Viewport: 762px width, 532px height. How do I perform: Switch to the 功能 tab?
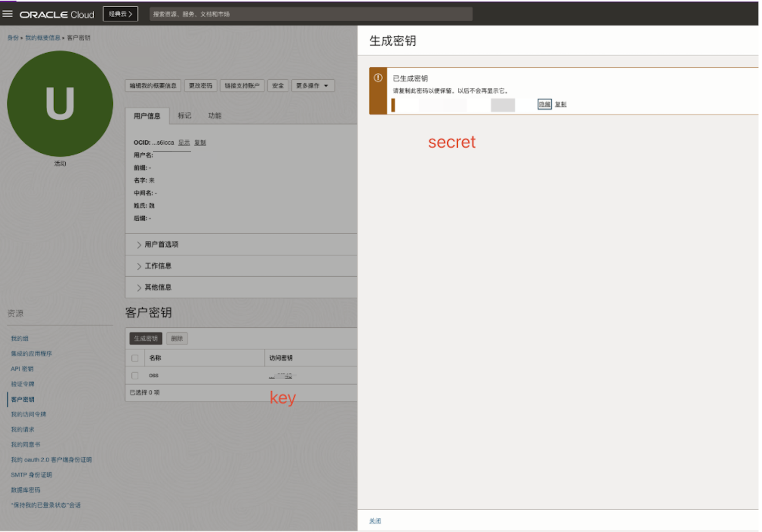click(216, 115)
